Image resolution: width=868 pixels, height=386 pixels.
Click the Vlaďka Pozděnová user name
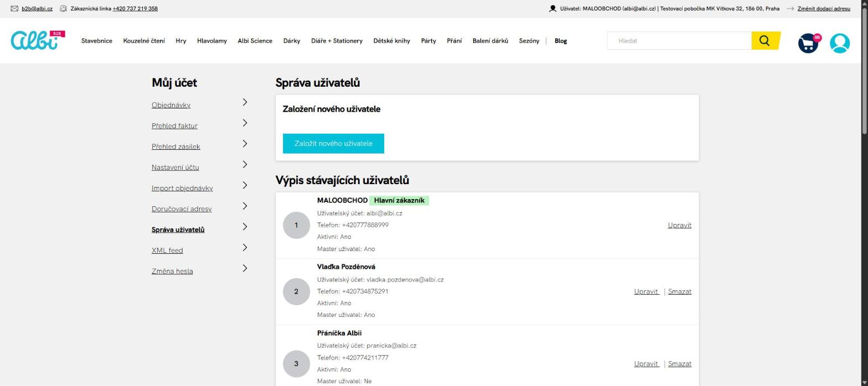(x=346, y=267)
